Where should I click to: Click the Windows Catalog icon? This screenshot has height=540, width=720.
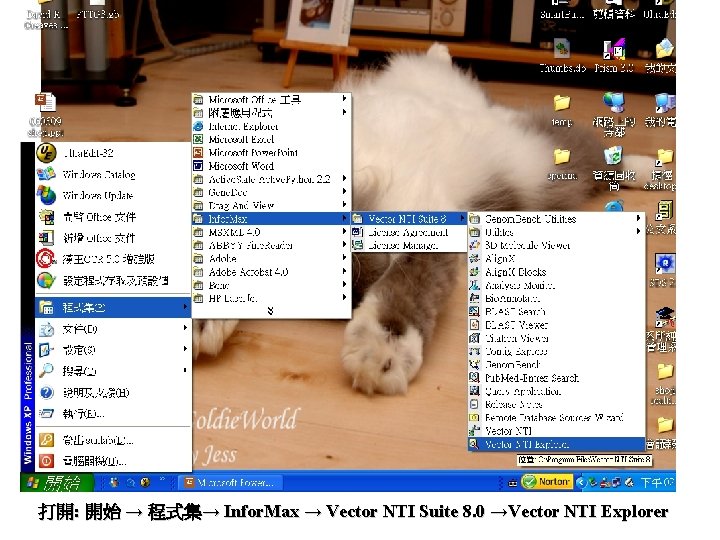click(46, 174)
